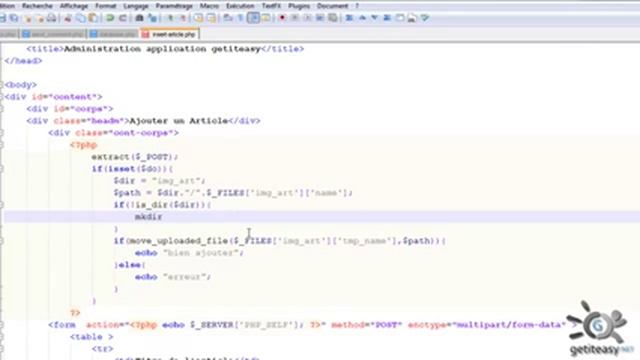Click the }else{ line
Viewport: 640px width, 360px height.
tap(130, 265)
